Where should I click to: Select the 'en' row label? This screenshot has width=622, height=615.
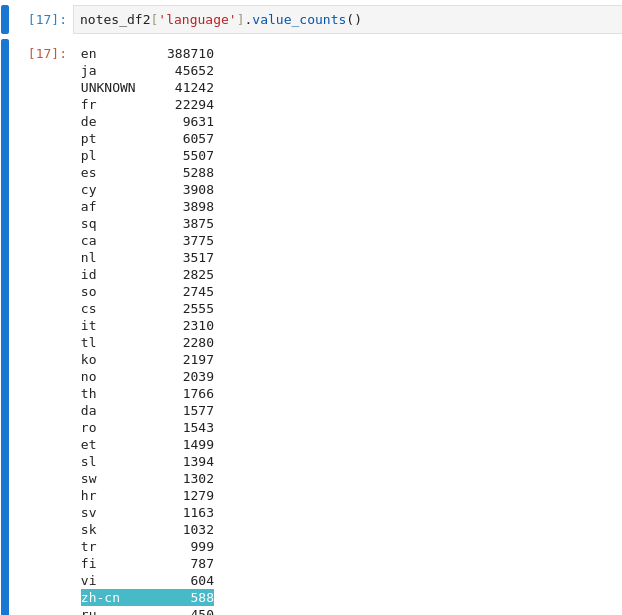(88, 54)
